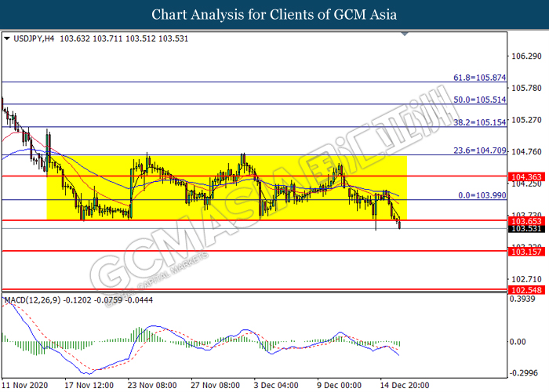The image size is (549, 392).
Task: Click the 14 Dec 20:00 time axis label
Action: (405, 385)
